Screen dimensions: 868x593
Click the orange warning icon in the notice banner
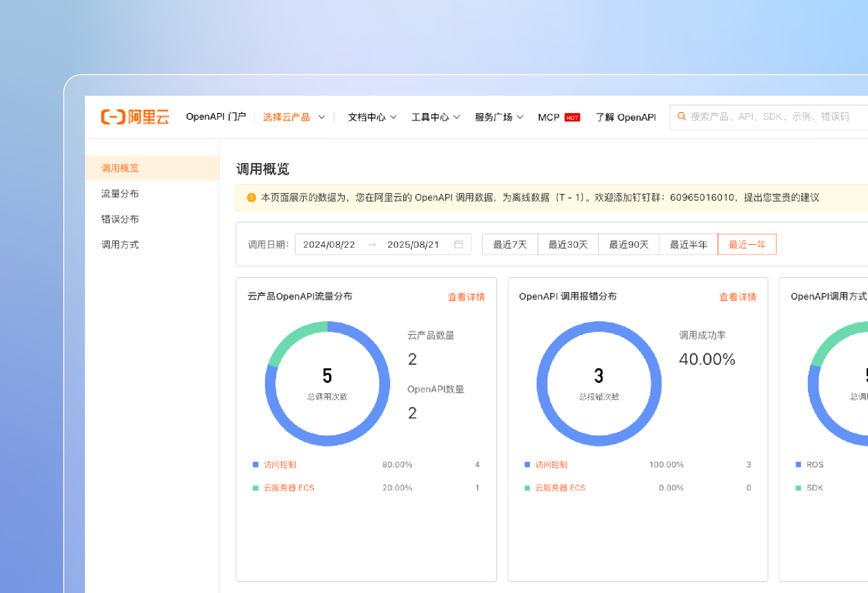pos(251,198)
